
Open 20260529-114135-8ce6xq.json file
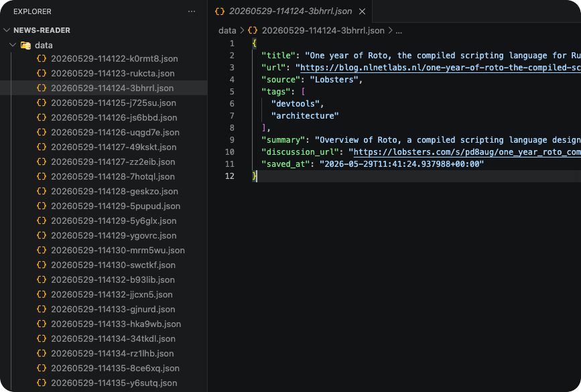point(104,369)
